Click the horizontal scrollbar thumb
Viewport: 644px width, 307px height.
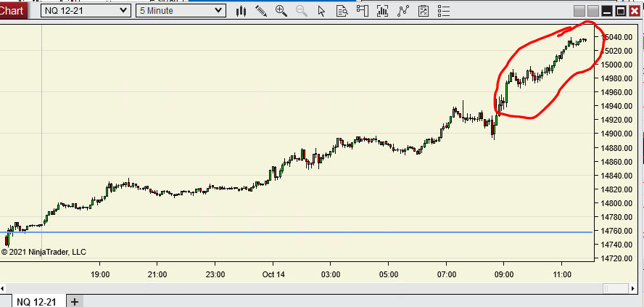tap(616, 289)
